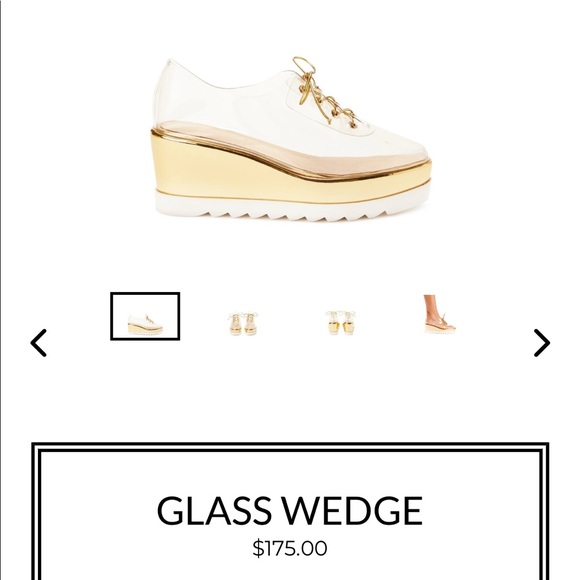The height and width of the screenshot is (580, 580).
Task: Click the black selection border of first thumbnail
Action: click(145, 294)
